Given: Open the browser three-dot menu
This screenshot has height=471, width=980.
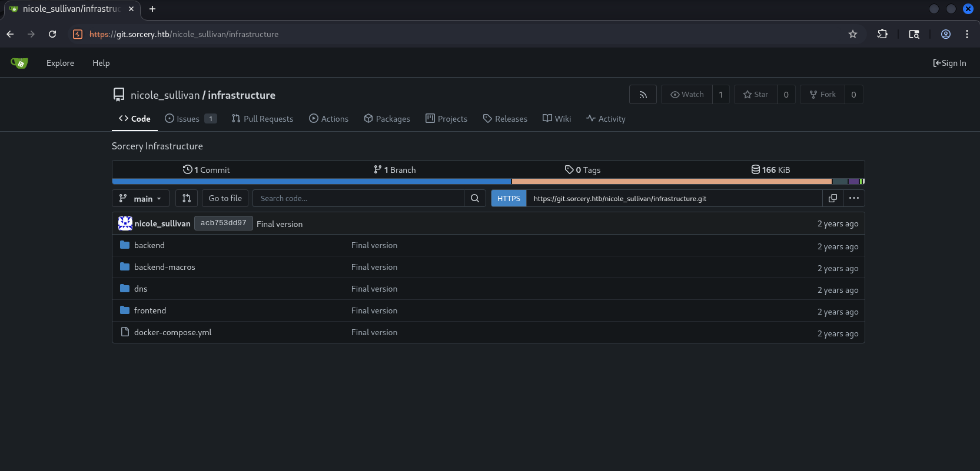Looking at the screenshot, I should point(966,34).
